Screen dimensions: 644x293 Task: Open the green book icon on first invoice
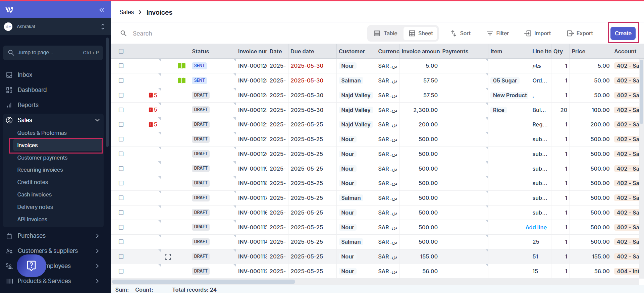click(181, 66)
